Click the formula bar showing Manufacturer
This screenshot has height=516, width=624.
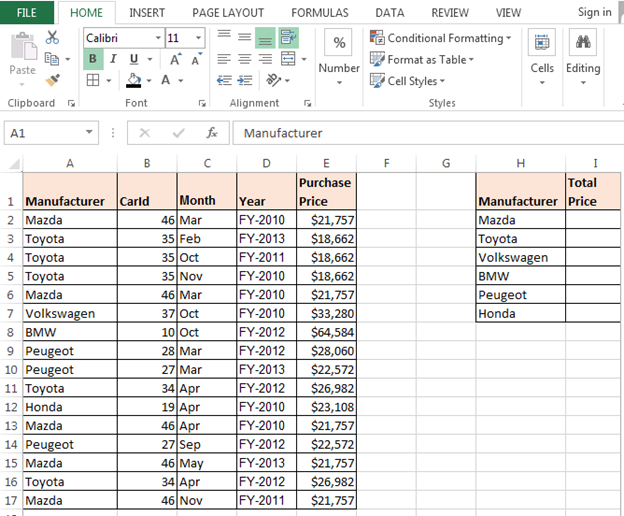(x=428, y=133)
